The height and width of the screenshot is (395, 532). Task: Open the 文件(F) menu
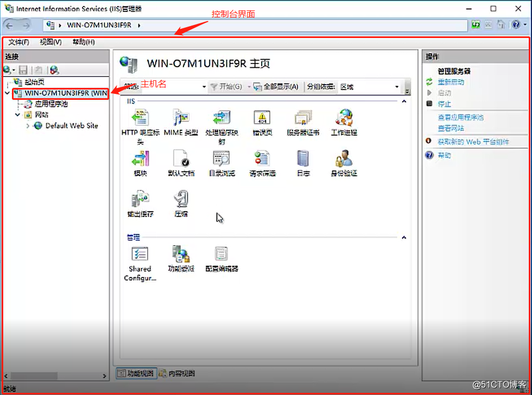click(18, 42)
